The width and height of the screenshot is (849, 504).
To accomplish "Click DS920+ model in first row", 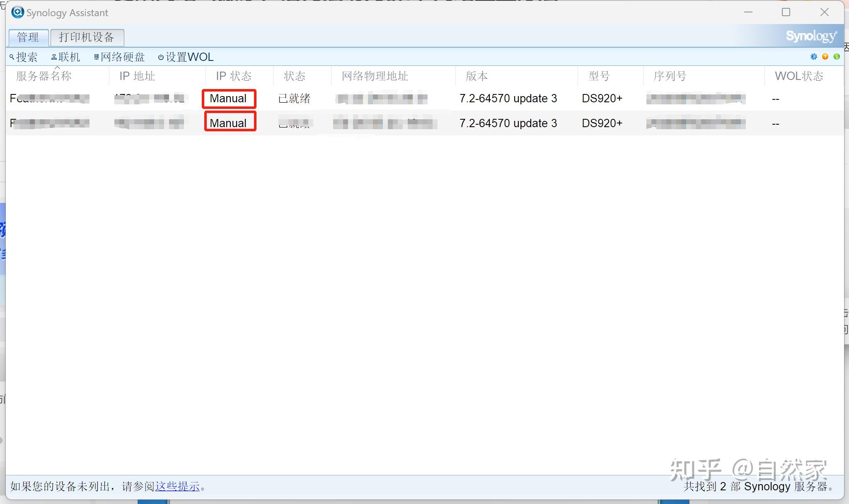I will pos(602,99).
